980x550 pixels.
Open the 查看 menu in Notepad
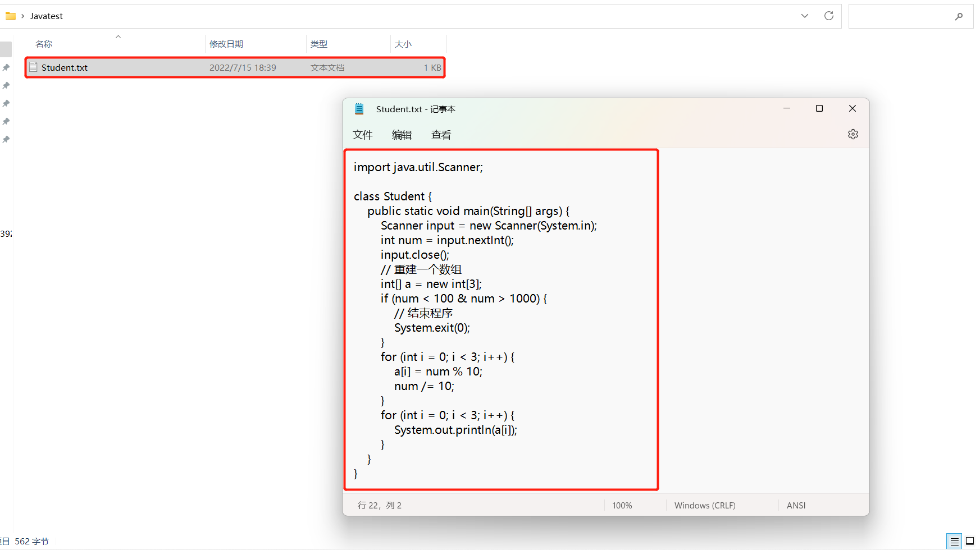click(x=441, y=135)
